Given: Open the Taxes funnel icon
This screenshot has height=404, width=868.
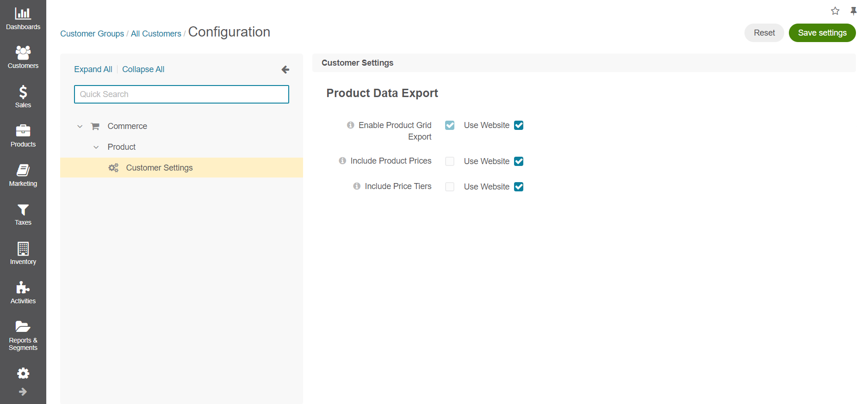Looking at the screenshot, I should 23,210.
